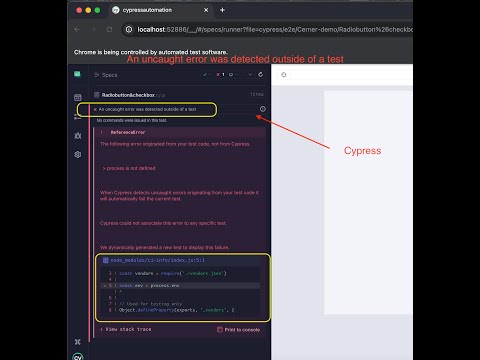Open node_modules/ci-info/index.js:5:1 in the editor
This screenshot has width=480, height=360.
point(157,260)
